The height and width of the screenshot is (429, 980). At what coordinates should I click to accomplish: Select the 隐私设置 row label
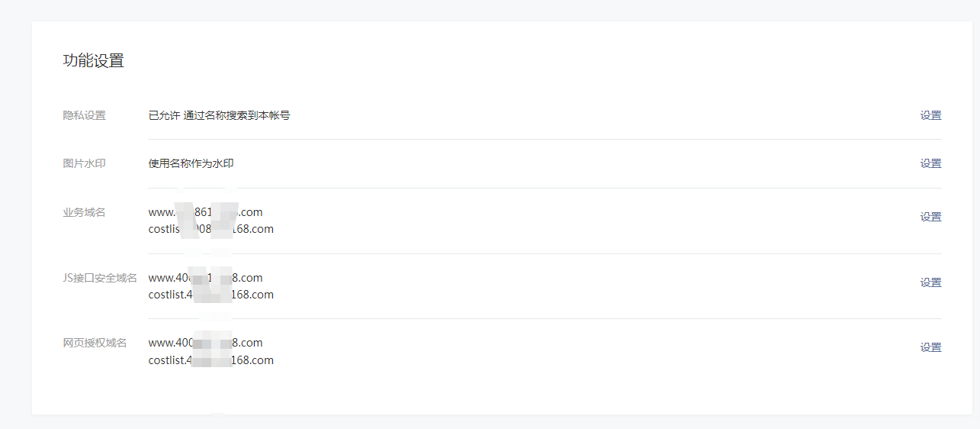click(x=84, y=116)
